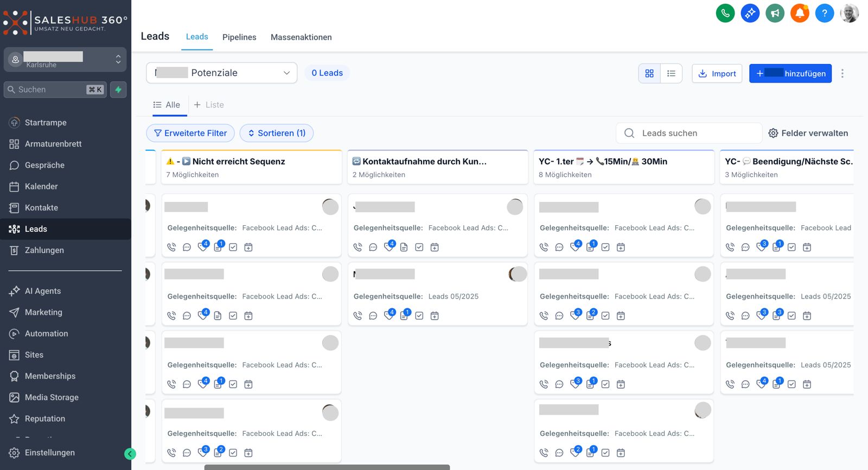Screen dimensions: 868x470
Task: Click the three-dot more options icon
Action: pos(842,73)
